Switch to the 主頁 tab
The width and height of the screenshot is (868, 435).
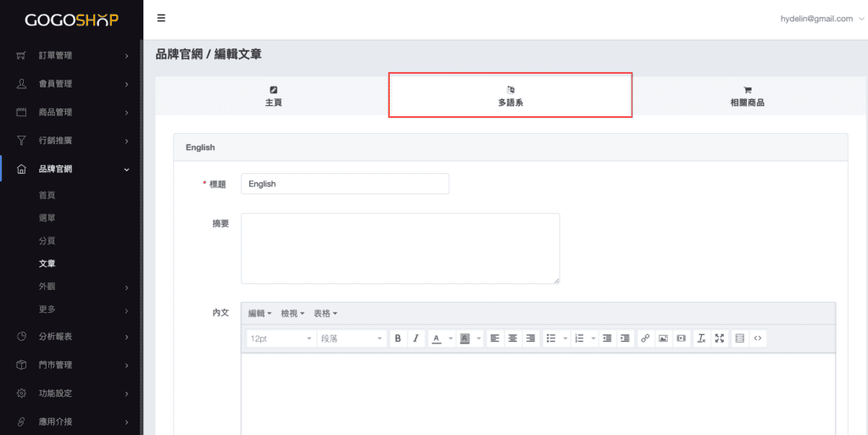pos(273,96)
